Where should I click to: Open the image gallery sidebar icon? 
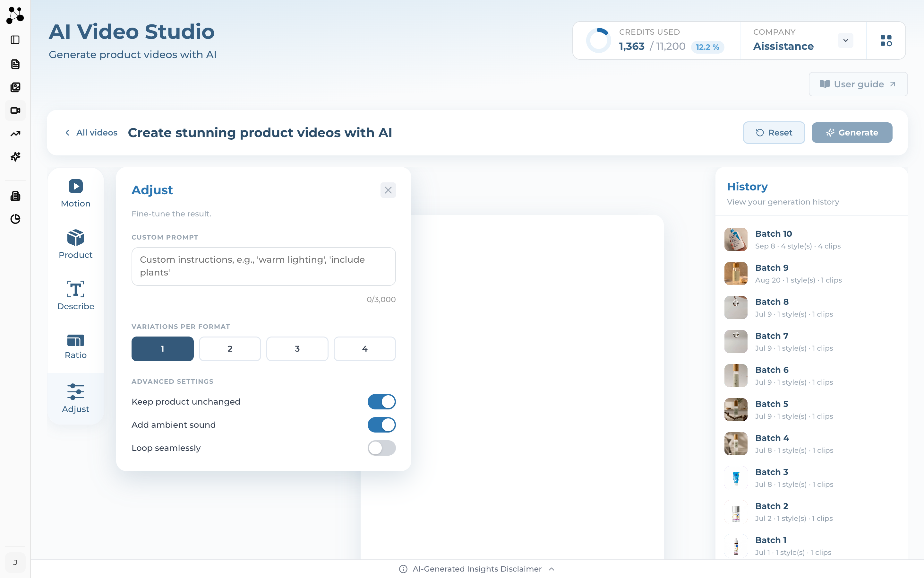coord(15,87)
